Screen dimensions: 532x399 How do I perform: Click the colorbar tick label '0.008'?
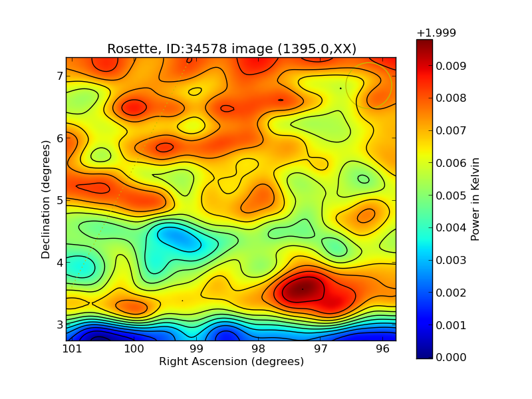[x=451, y=98]
